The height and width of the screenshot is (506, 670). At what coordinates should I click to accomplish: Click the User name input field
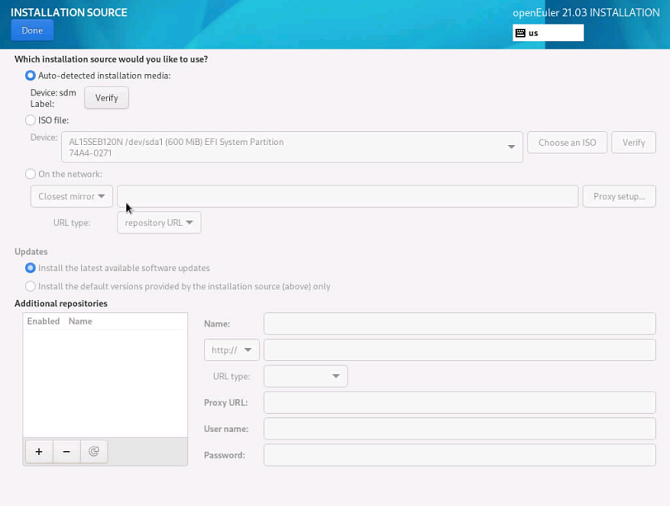tap(459, 429)
